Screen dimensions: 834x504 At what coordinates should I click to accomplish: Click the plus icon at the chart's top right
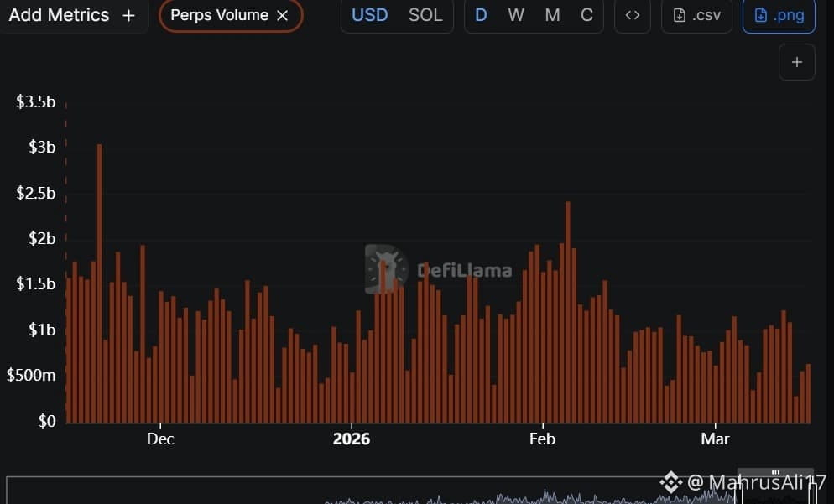796,61
